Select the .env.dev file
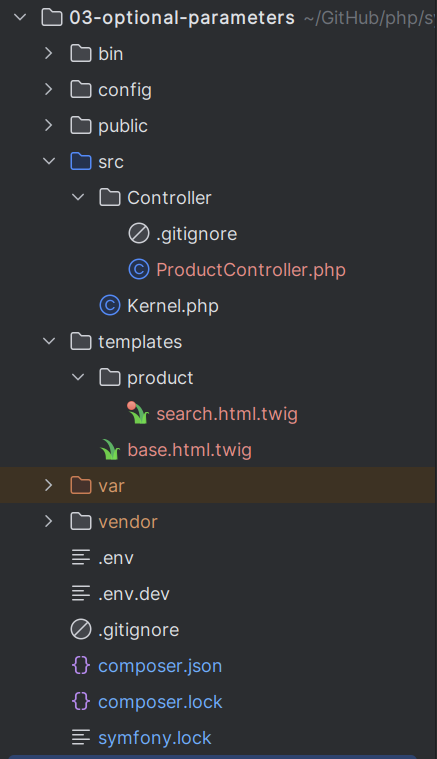The width and height of the screenshot is (437, 759). [x=134, y=594]
